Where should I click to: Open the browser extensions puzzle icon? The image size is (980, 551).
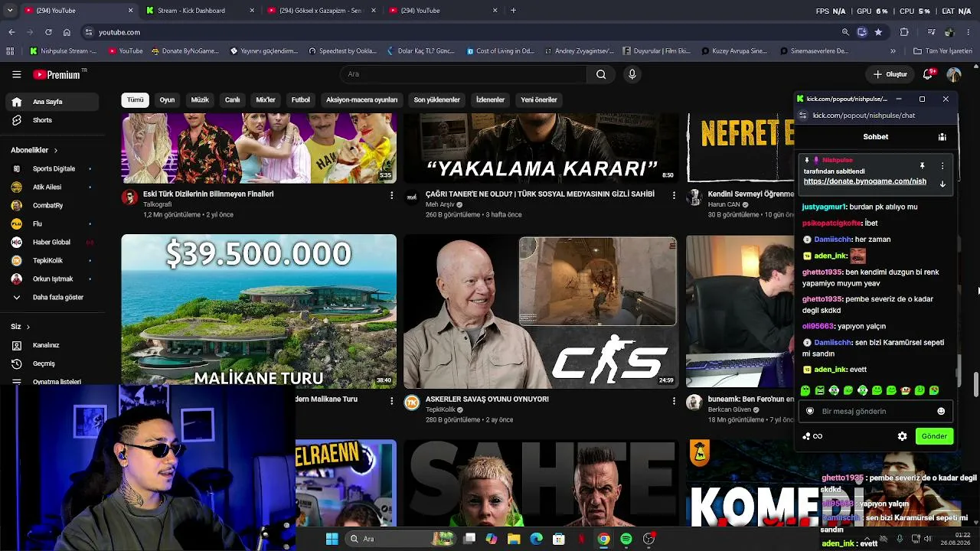[904, 32]
